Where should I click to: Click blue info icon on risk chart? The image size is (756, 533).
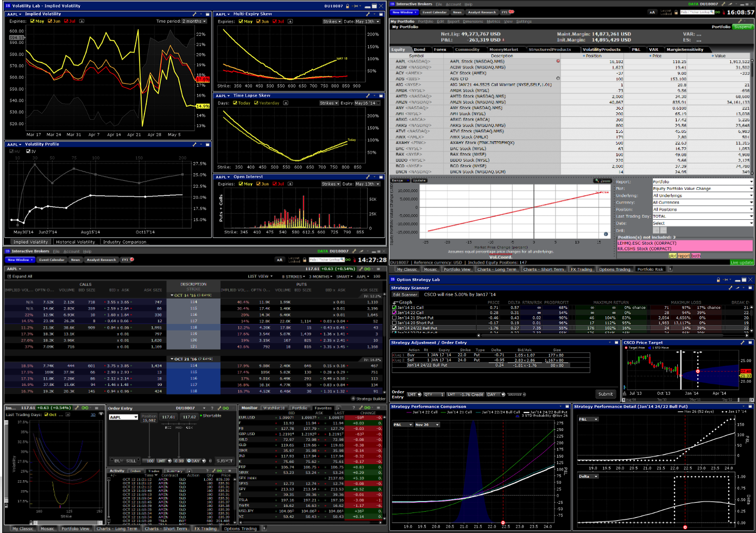606,234
